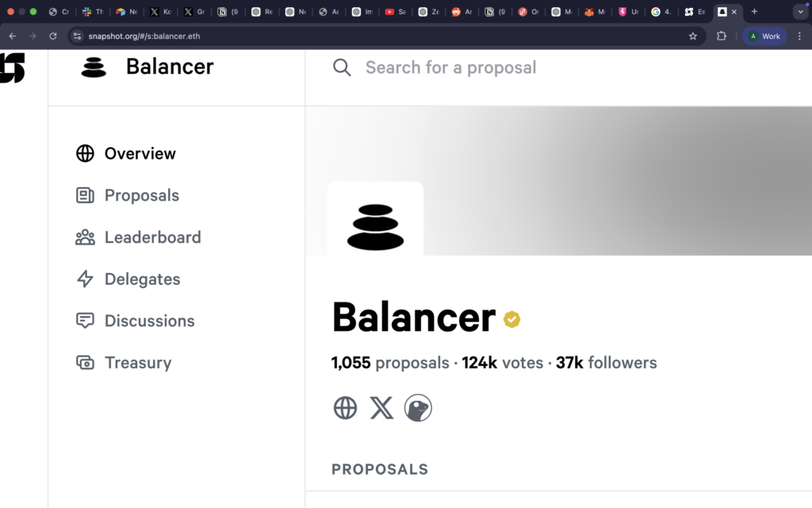Open the Leaderboard section
The width and height of the screenshot is (812, 508).
152,237
